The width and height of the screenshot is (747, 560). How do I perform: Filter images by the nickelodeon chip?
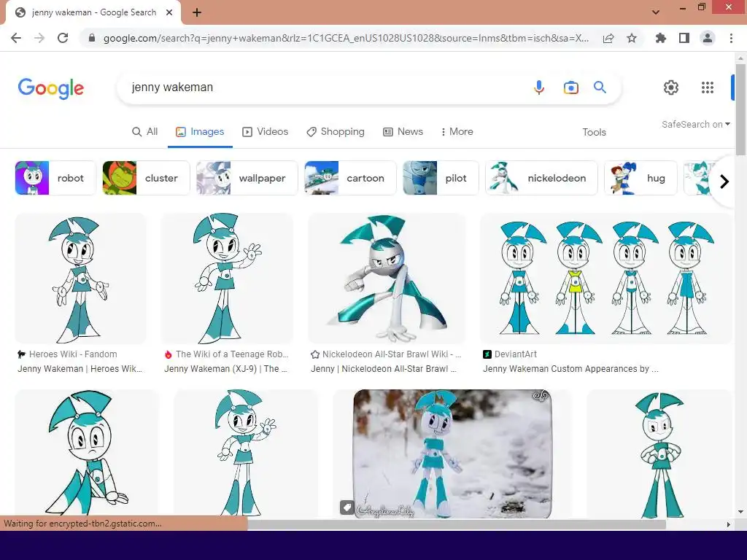541,178
